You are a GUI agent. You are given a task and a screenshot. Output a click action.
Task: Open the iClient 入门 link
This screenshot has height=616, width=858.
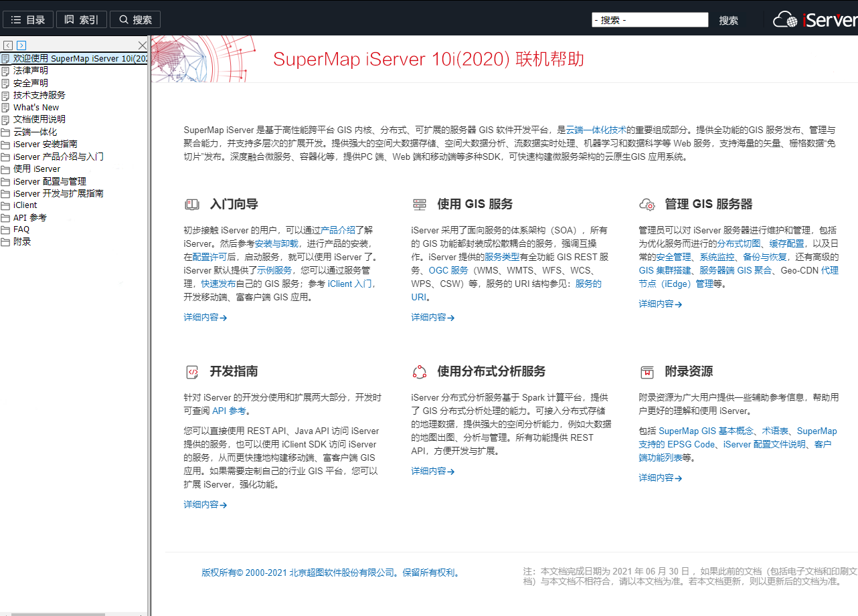[349, 284]
